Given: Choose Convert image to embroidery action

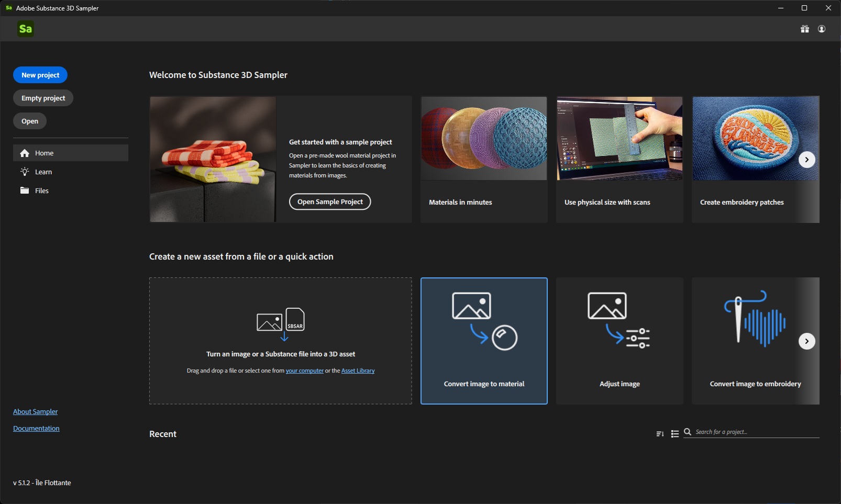Looking at the screenshot, I should point(755,341).
